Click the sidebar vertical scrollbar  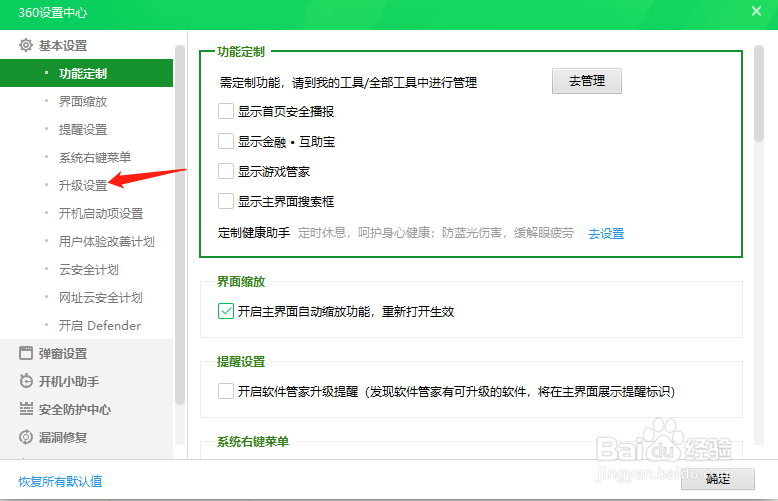pyautogui.click(x=180, y=225)
